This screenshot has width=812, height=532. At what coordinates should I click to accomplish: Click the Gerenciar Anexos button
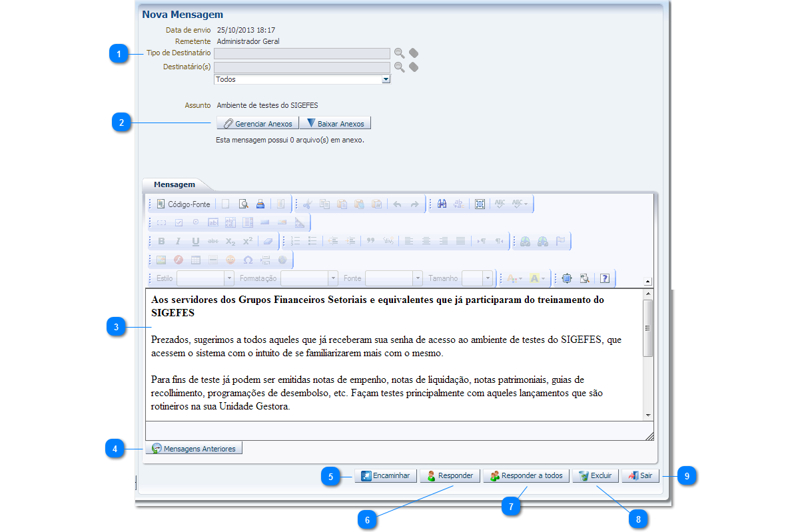[x=257, y=123]
